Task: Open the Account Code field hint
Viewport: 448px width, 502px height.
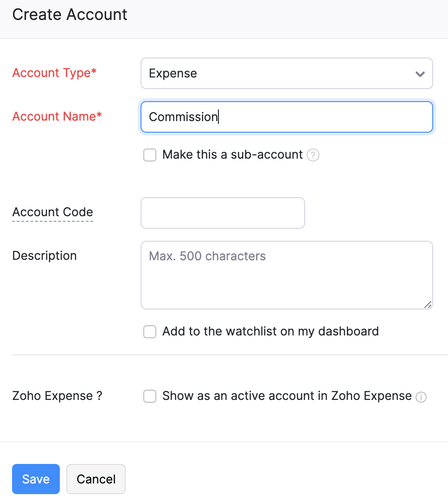Action: (x=52, y=212)
